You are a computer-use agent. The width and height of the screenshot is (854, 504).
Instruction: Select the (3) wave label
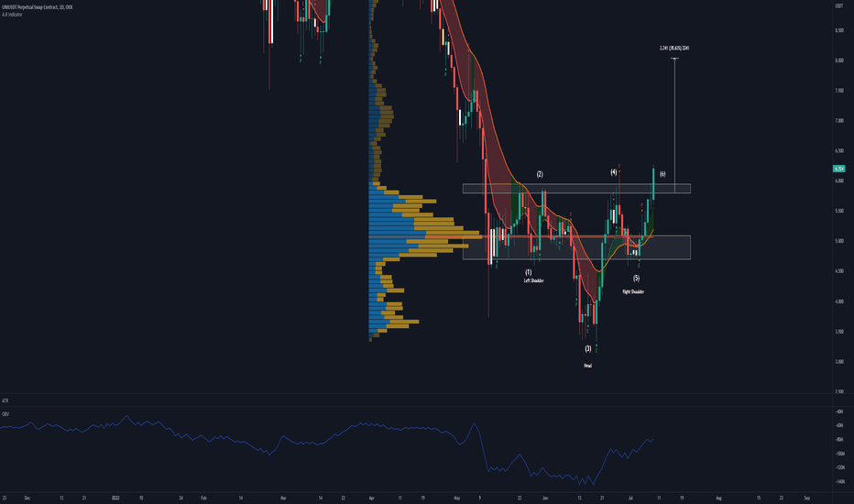click(587, 349)
